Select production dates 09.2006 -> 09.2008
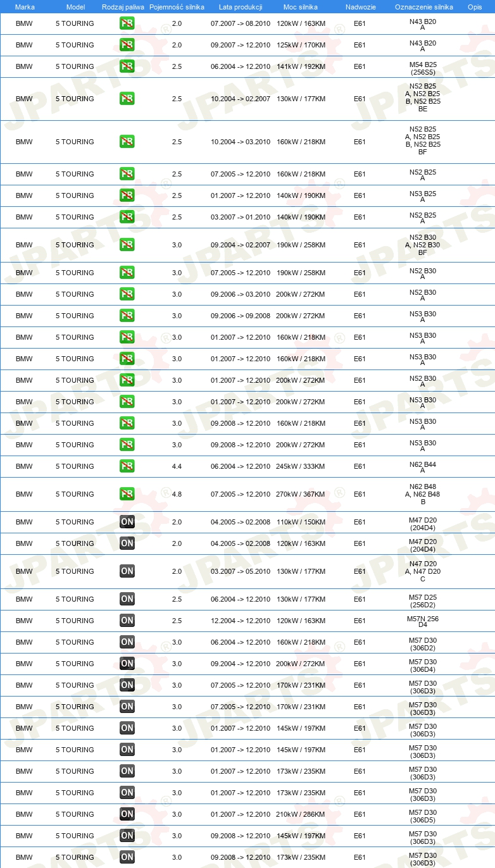Viewport: 495px width, 868px height. [241, 316]
